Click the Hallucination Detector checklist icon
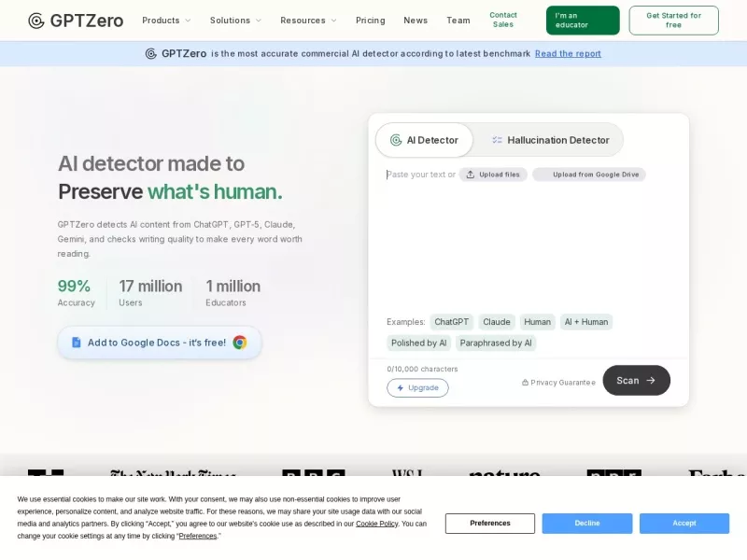Screen dimensions: 747x560 (x=497, y=140)
